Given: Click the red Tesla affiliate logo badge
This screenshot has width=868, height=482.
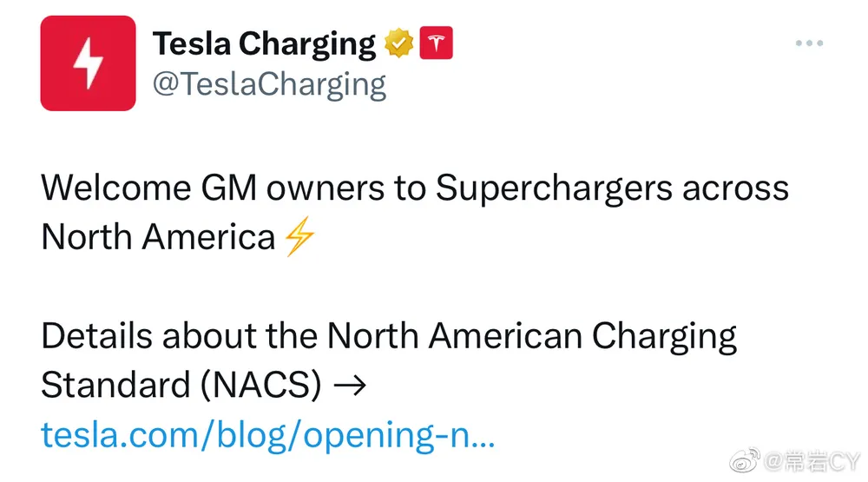Looking at the screenshot, I should click(x=437, y=43).
